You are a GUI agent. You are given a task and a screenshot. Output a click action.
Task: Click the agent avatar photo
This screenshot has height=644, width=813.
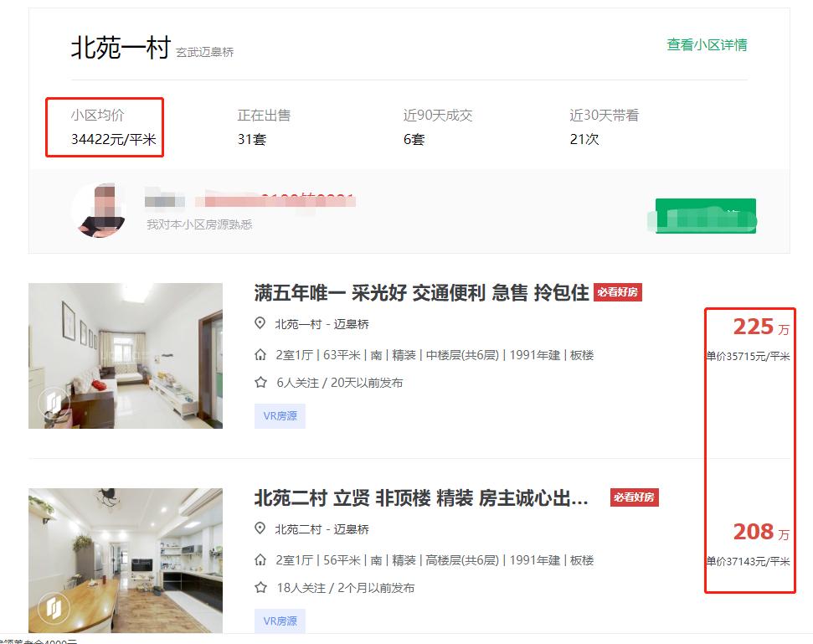[100, 211]
